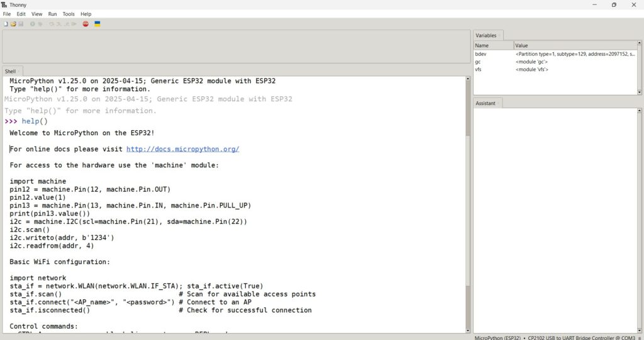Click Shell scrollbar up arrow

[x=468, y=79]
